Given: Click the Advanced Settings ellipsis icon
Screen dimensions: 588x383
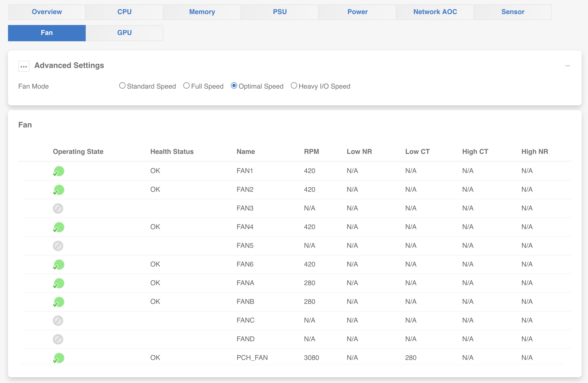Looking at the screenshot, I should click(24, 66).
